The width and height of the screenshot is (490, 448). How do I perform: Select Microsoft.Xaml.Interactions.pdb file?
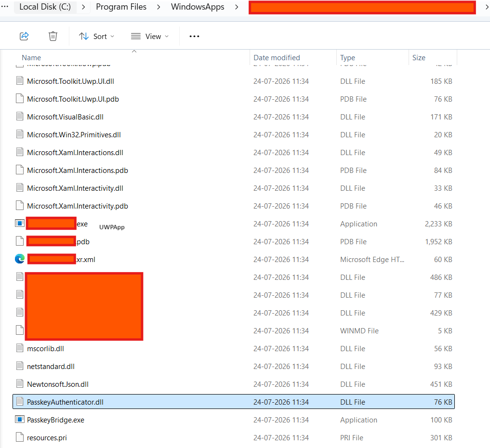click(x=234, y=170)
